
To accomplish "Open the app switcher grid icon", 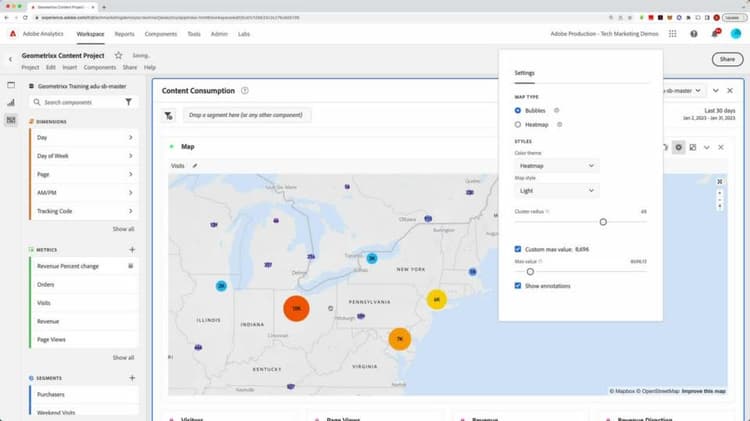I will pyautogui.click(x=672, y=33).
